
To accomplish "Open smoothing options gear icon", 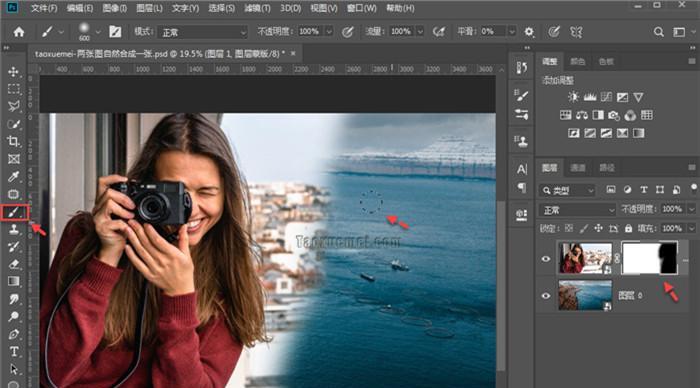I will coord(529,32).
